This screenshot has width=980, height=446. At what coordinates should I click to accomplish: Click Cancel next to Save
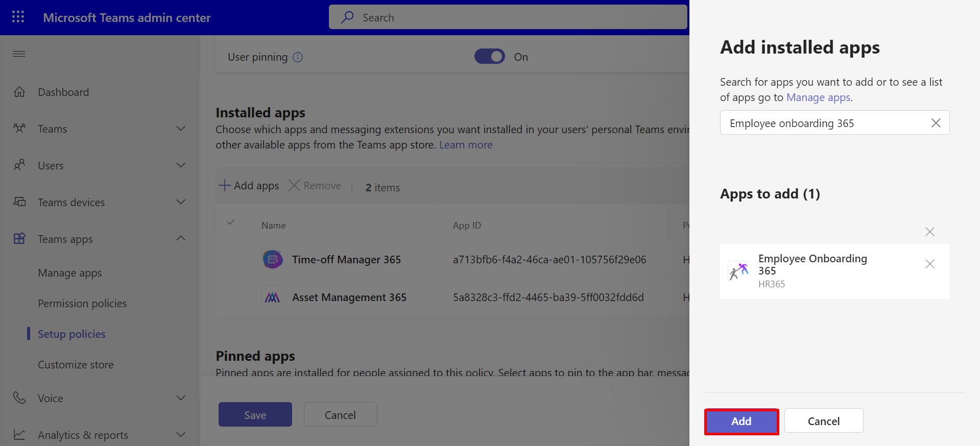pos(340,415)
